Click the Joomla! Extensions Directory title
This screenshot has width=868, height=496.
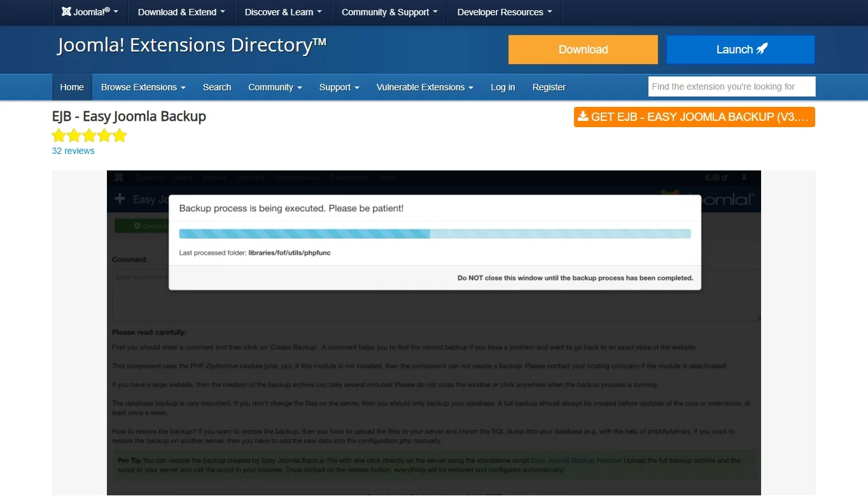192,45
